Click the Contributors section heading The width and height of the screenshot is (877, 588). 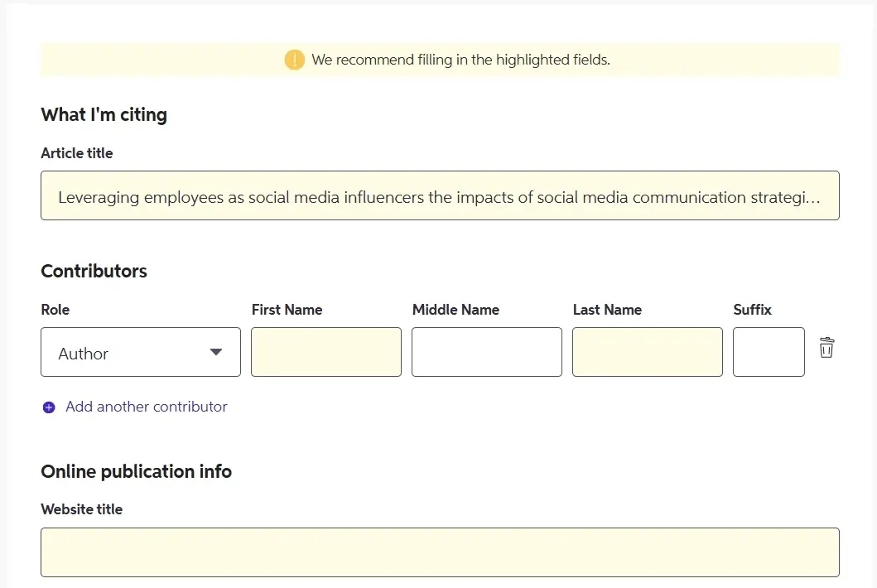(x=94, y=272)
